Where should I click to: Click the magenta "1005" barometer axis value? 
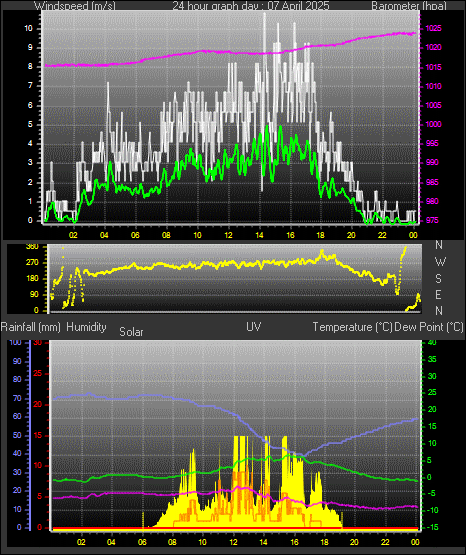pos(433,105)
